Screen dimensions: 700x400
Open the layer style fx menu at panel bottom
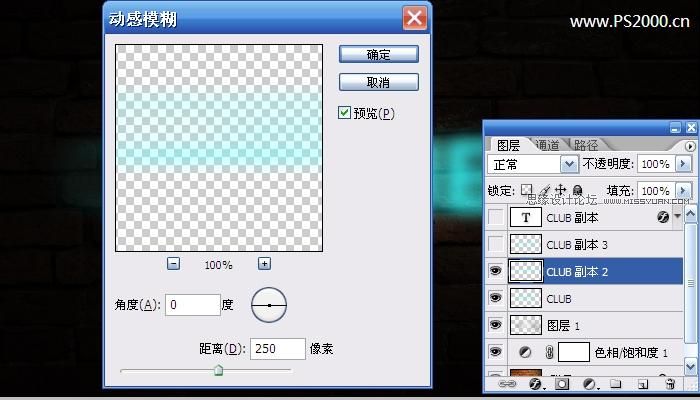(x=535, y=384)
